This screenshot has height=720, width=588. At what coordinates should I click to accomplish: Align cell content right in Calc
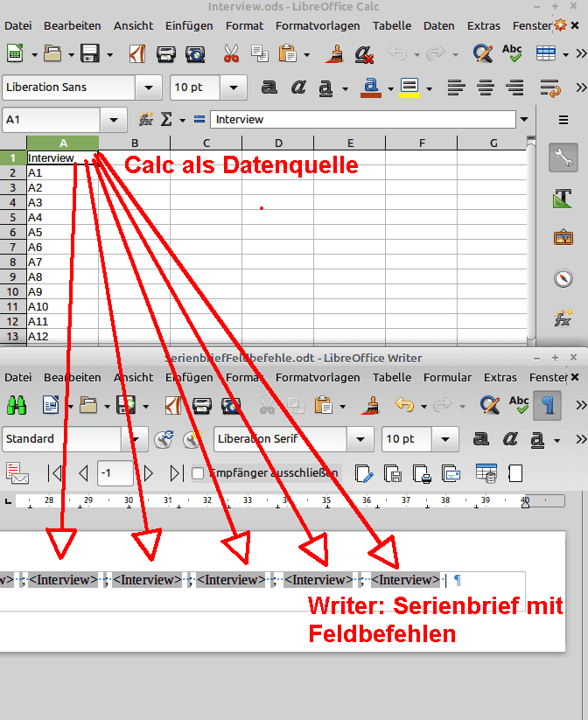pyautogui.click(x=514, y=87)
